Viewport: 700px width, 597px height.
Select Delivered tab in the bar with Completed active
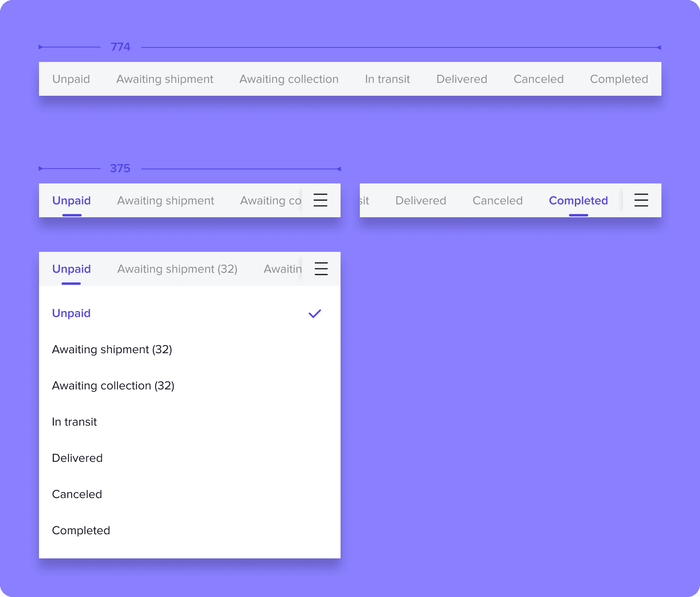pyautogui.click(x=421, y=200)
